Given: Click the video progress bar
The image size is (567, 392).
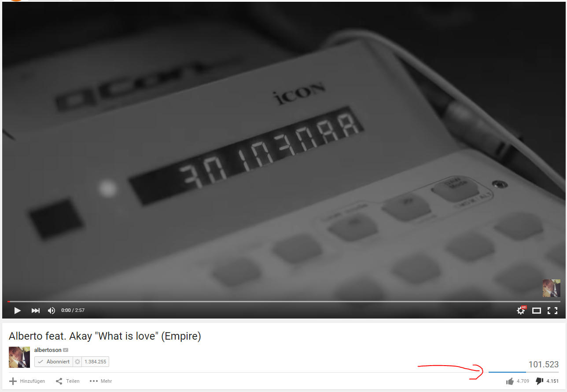Looking at the screenshot, I should tap(283, 301).
